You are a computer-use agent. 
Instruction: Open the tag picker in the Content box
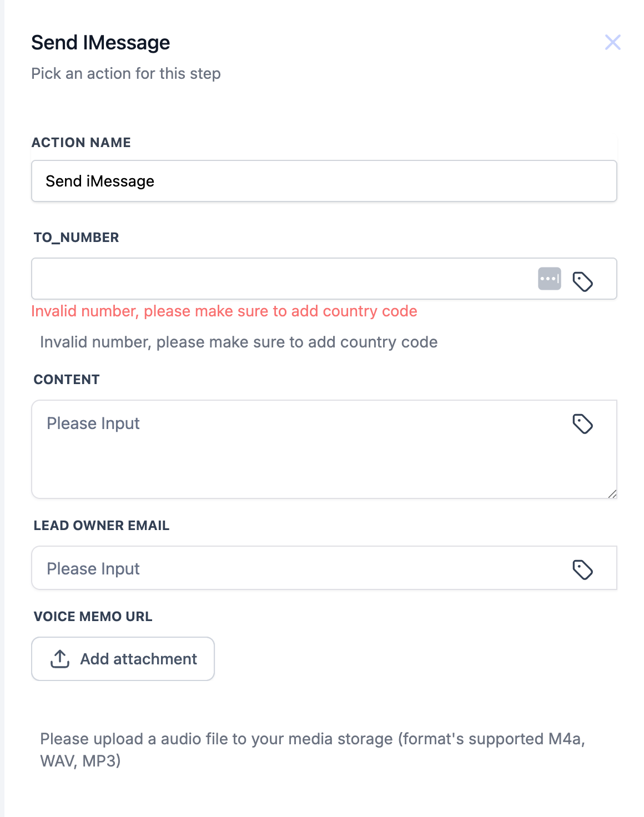pos(582,424)
